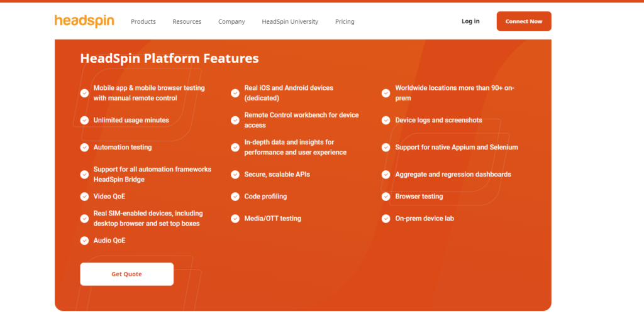Select text 'Automation testing'
644x336 pixels.
click(x=123, y=148)
